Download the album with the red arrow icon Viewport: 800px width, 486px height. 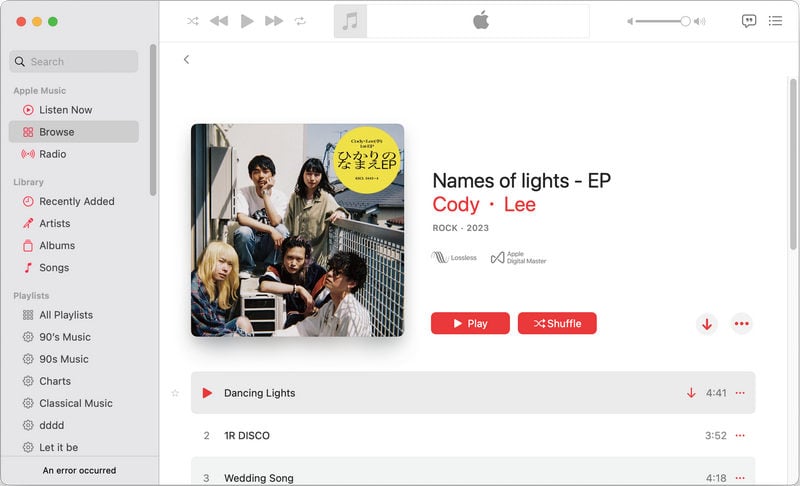tap(707, 324)
